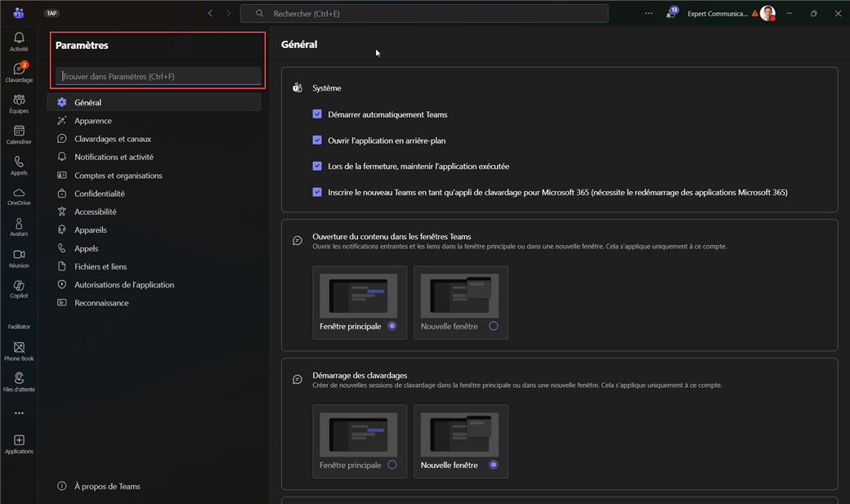Go to the Équipes icon
This screenshot has height=504, width=850.
pos(19,103)
